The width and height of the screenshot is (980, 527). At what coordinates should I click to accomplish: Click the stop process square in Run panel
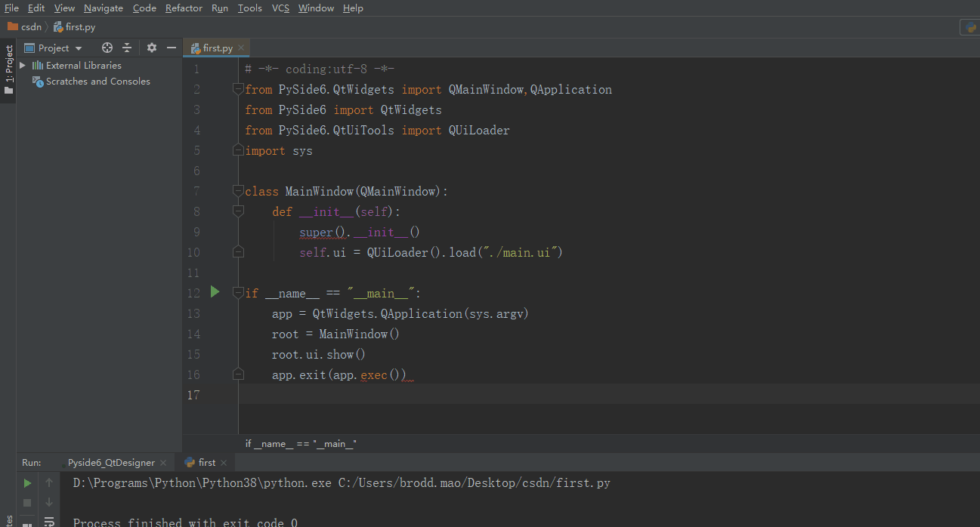27,502
